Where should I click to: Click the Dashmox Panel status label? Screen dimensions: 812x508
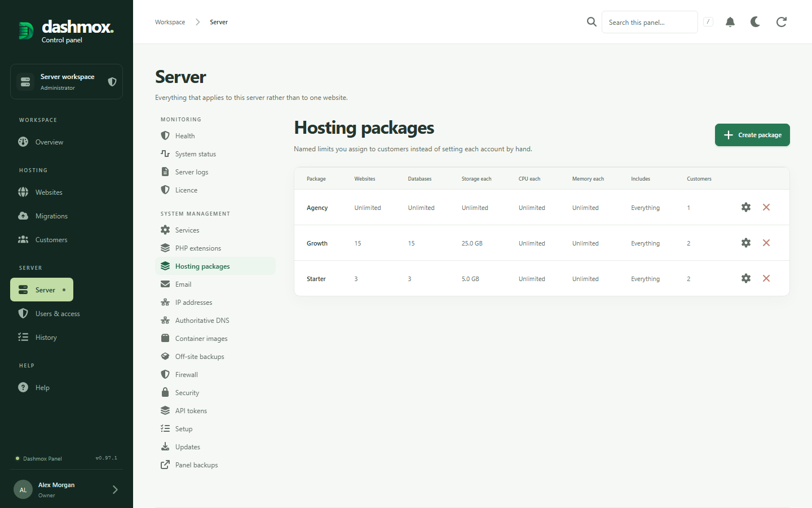coord(42,458)
